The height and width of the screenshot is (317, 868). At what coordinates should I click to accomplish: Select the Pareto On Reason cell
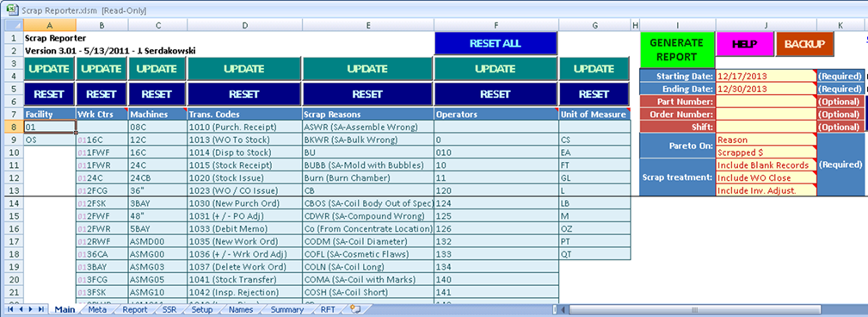(766, 140)
